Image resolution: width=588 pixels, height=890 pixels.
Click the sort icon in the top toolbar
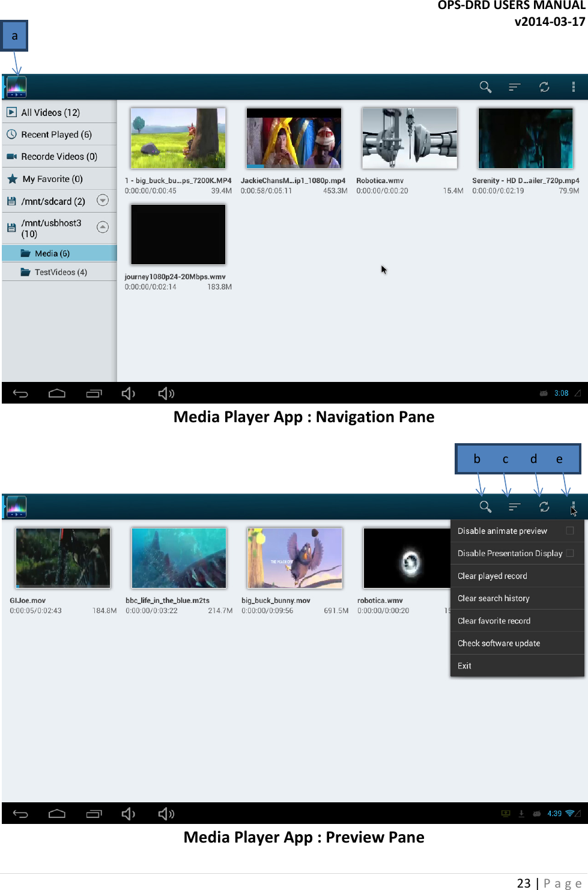[514, 86]
